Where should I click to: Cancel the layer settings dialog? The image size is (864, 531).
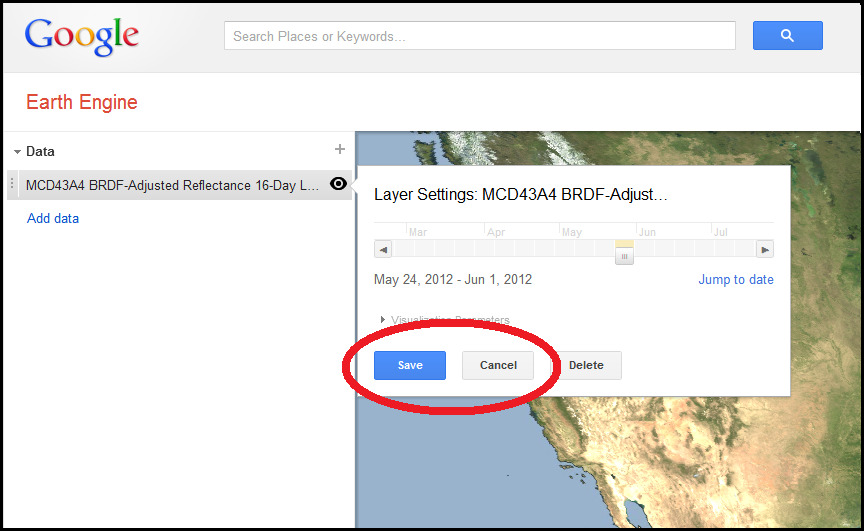(x=498, y=365)
